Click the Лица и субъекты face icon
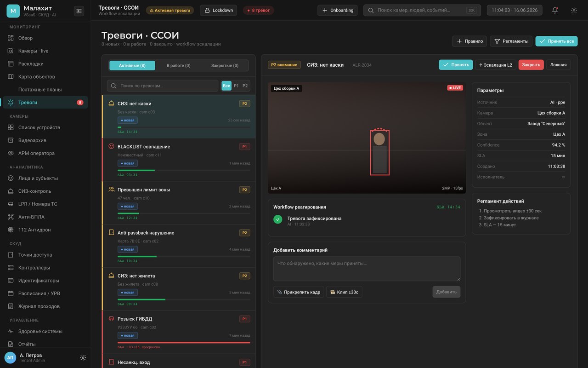Viewport: 588px width, 368px height. tap(11, 178)
